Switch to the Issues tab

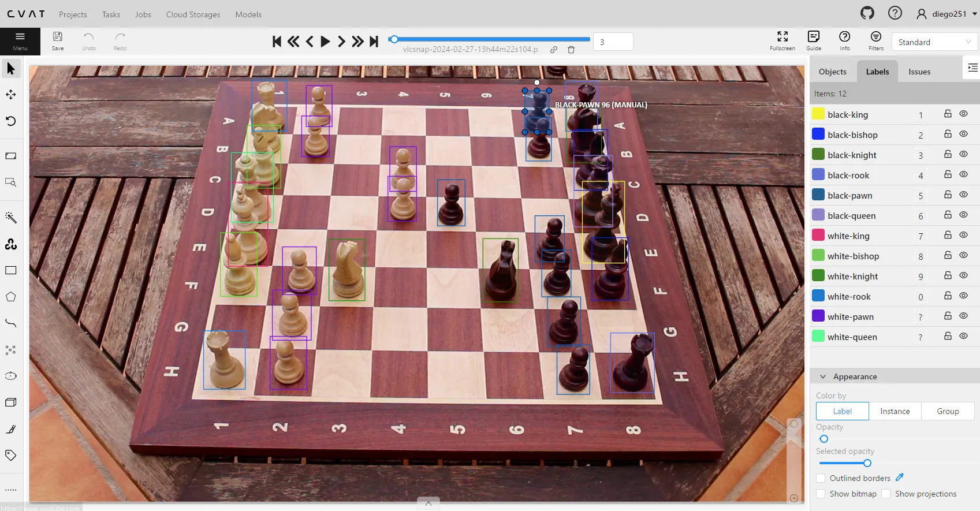point(919,72)
